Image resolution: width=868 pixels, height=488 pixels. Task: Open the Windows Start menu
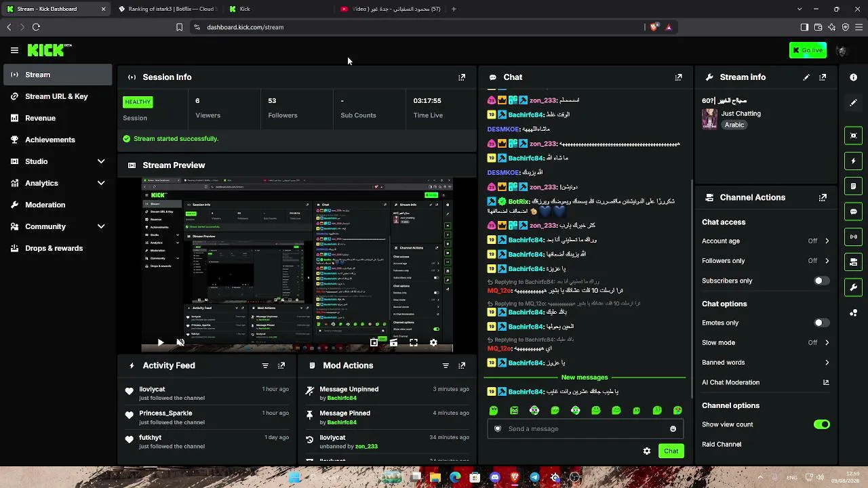tap(294, 477)
